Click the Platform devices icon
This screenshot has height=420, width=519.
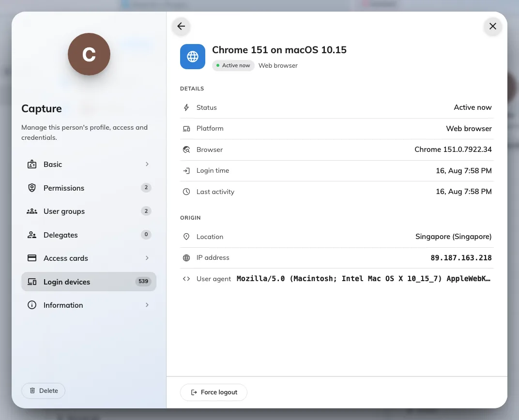186,129
